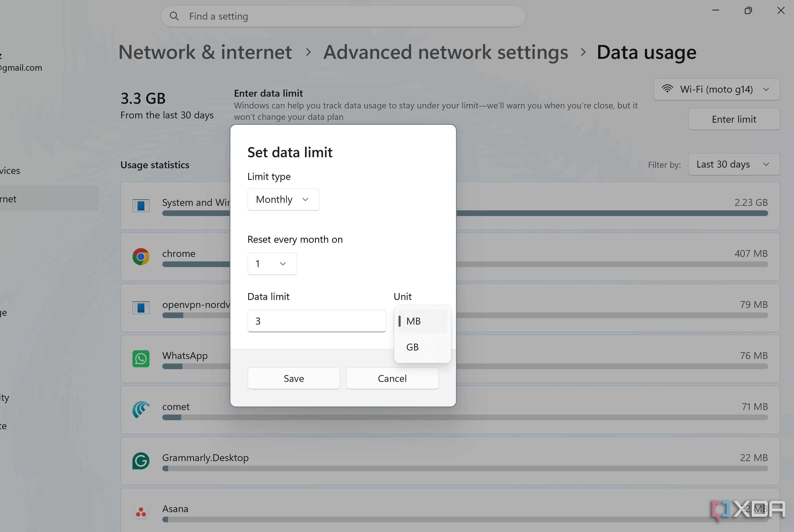Image resolution: width=794 pixels, height=532 pixels.
Task: Click the 71 MB usage value
Action: tap(754, 407)
